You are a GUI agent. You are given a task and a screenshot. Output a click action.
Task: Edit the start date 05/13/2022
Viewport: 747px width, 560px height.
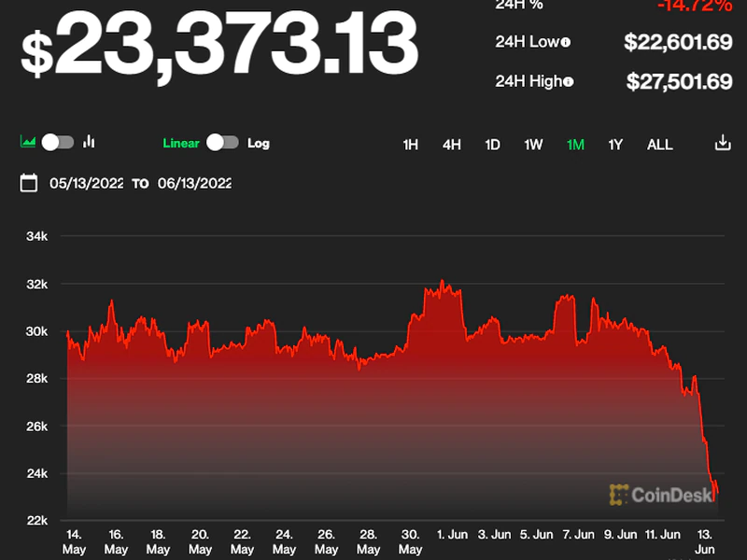pyautogui.click(x=87, y=184)
